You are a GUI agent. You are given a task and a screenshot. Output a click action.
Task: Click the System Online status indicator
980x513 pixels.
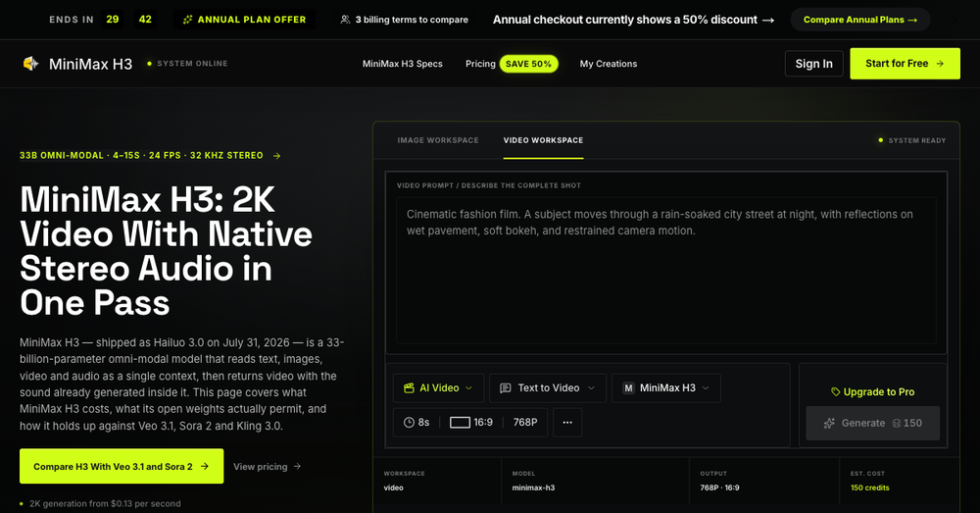pyautogui.click(x=187, y=63)
